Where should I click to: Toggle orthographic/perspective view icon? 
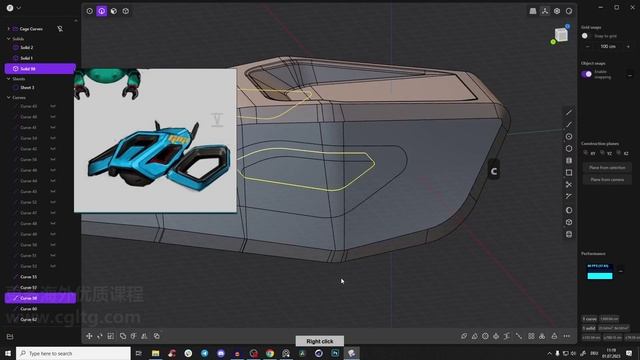pyautogui.click(x=533, y=11)
